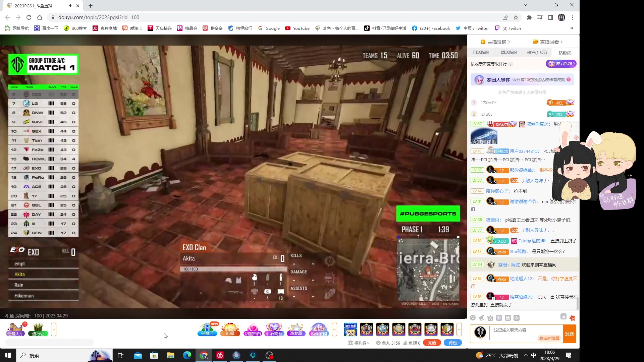The width and height of the screenshot is (644, 362).
Task: Reload the douyu page
Action: click(29, 17)
